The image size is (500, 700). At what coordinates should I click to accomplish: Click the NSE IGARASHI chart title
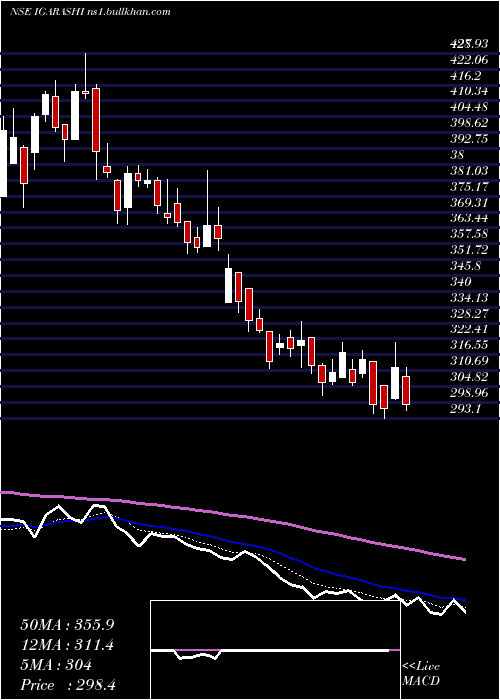(x=90, y=12)
